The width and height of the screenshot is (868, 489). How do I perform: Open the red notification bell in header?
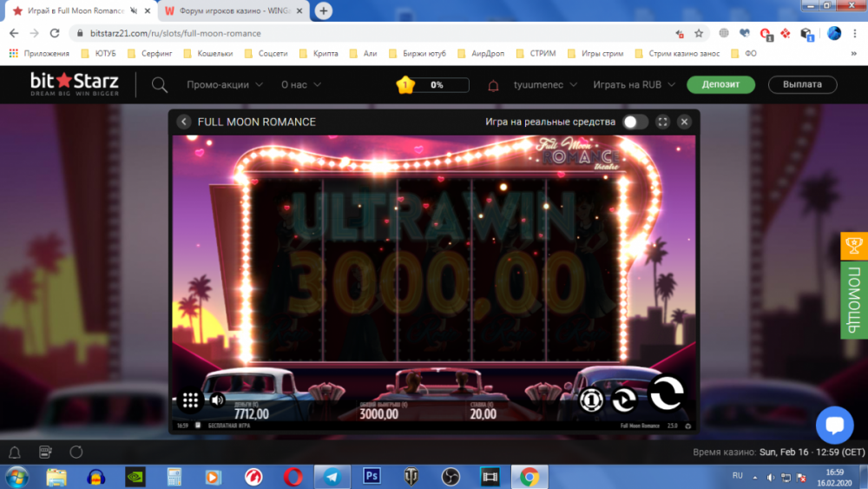click(494, 85)
